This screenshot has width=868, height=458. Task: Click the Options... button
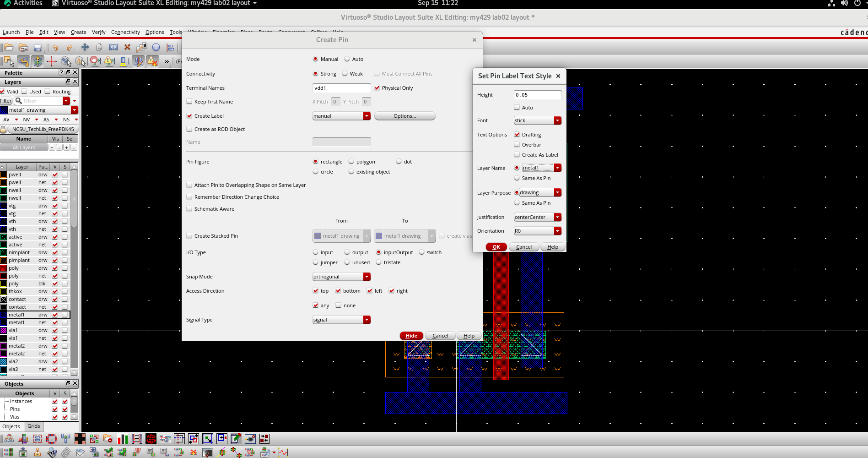[404, 116]
